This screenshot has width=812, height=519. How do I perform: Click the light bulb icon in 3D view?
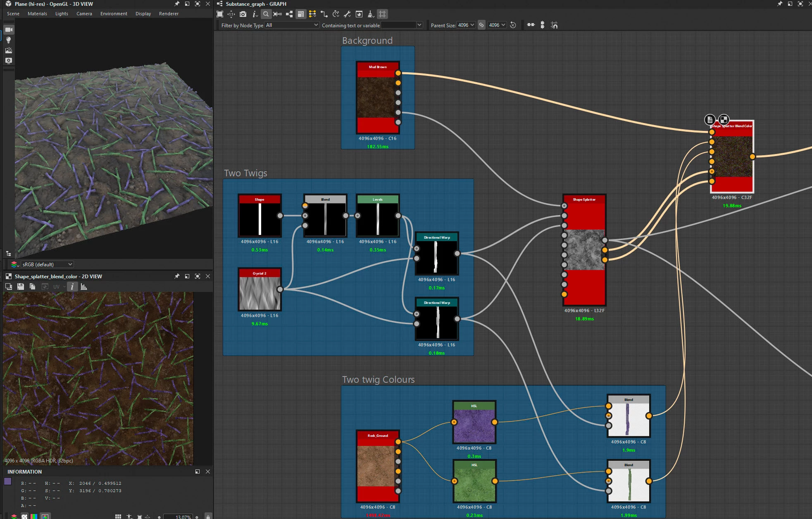[x=8, y=40]
